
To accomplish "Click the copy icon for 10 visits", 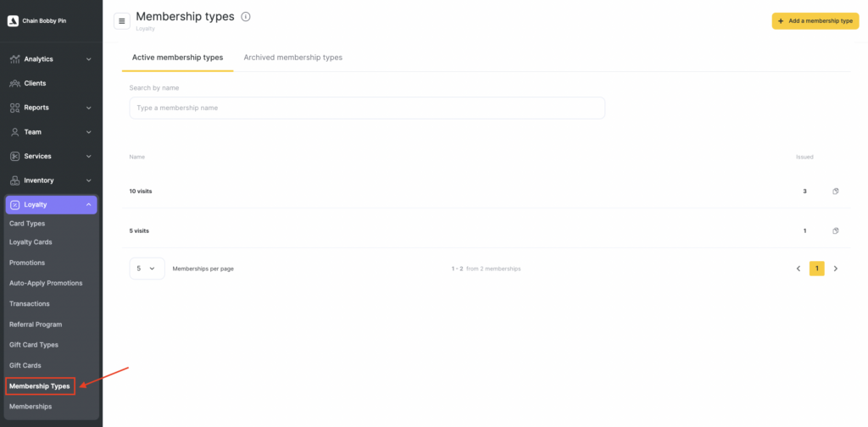I will pos(835,191).
